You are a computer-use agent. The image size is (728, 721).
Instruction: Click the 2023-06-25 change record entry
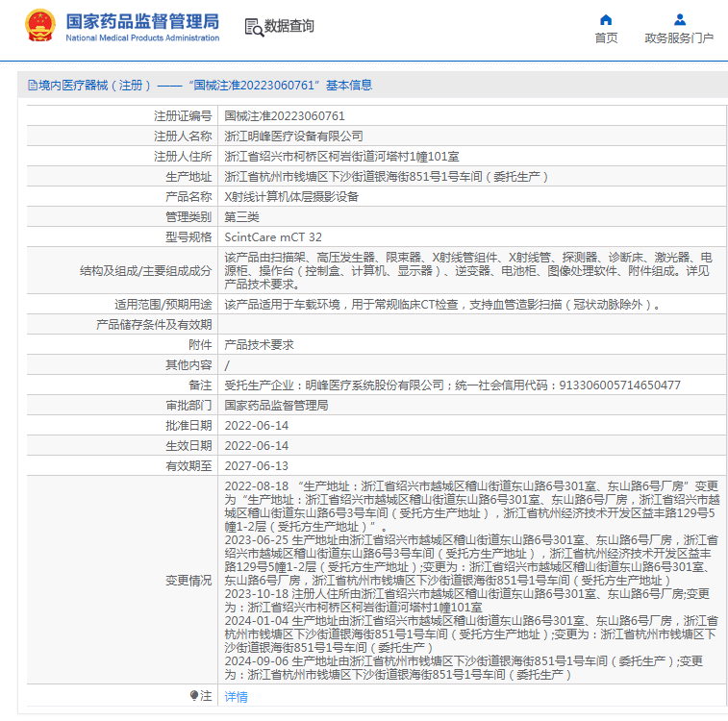472,560
